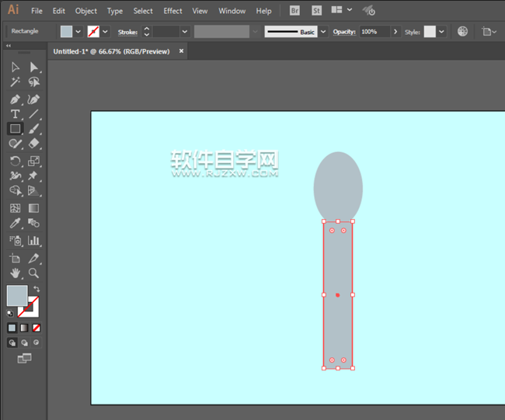Viewport: 505px width, 420px height.
Task: Click the Opacity label link
Action: click(x=343, y=32)
